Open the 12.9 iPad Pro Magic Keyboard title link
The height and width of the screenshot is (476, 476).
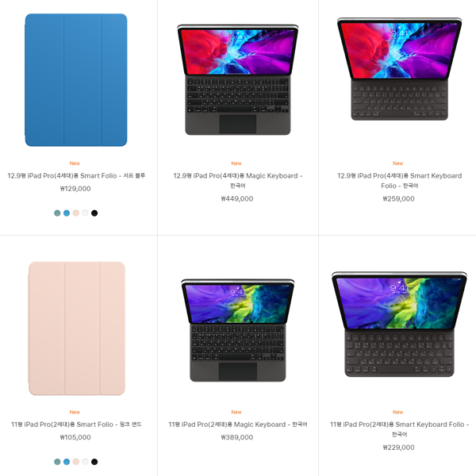click(x=238, y=181)
